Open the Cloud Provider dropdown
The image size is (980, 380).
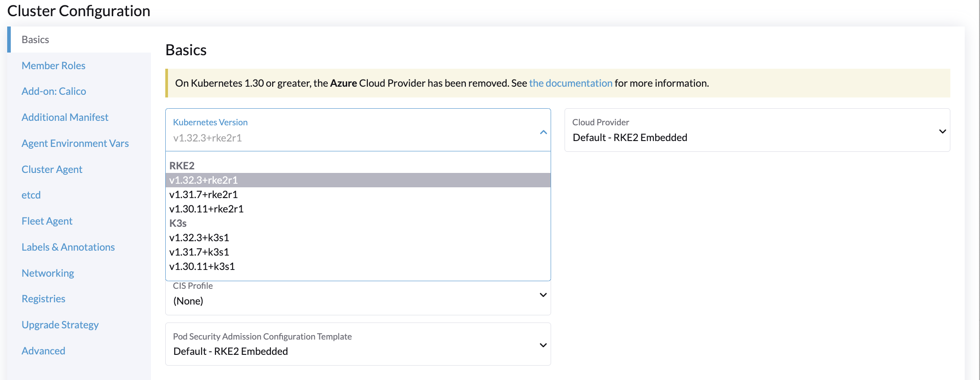[757, 130]
